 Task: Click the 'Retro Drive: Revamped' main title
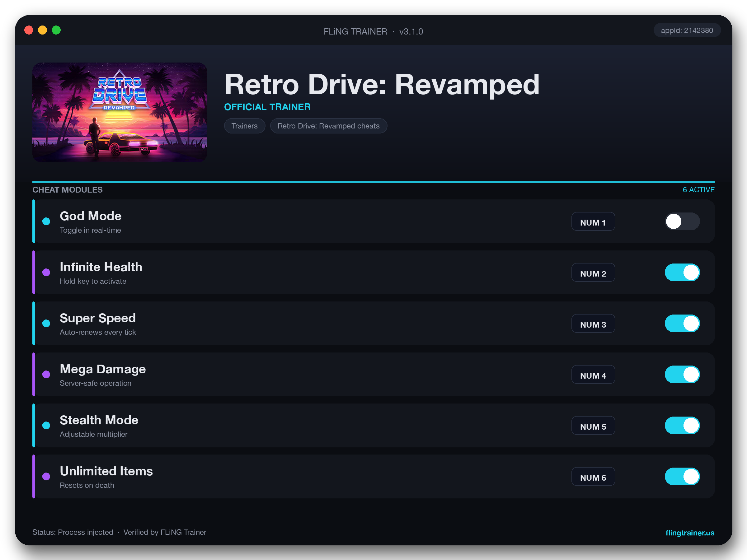(382, 84)
